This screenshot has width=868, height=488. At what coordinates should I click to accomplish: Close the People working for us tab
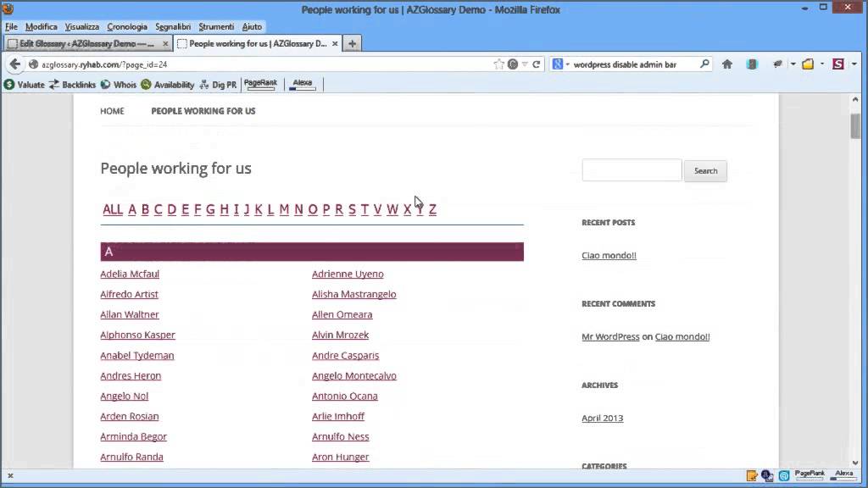pyautogui.click(x=335, y=43)
